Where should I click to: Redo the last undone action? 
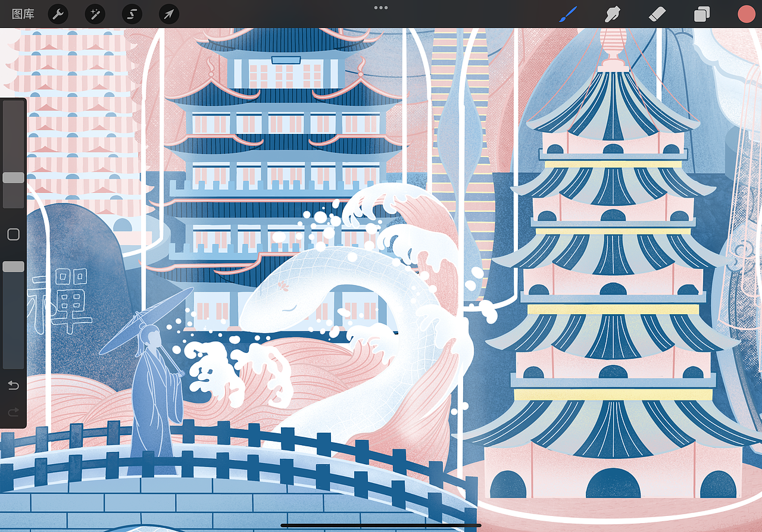[x=13, y=412]
